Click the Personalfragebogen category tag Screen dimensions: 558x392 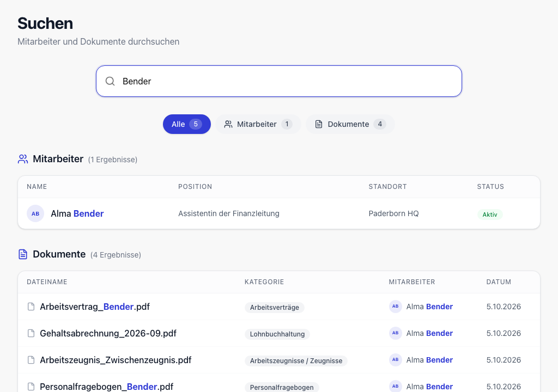point(282,387)
